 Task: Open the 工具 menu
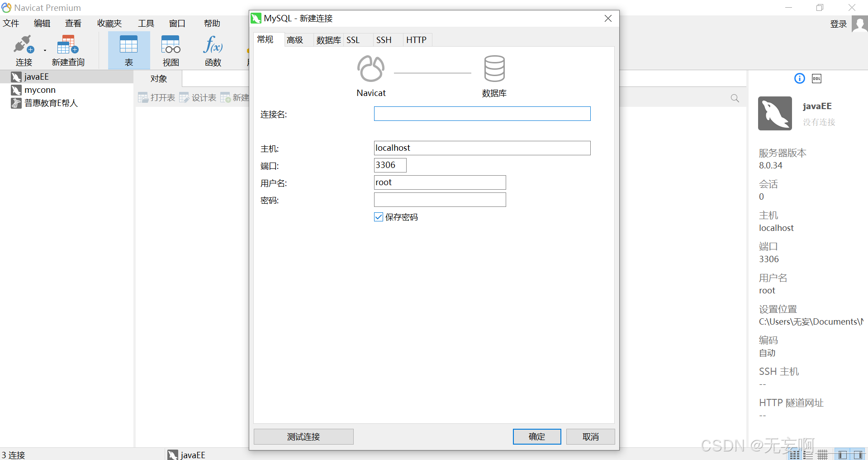point(146,23)
